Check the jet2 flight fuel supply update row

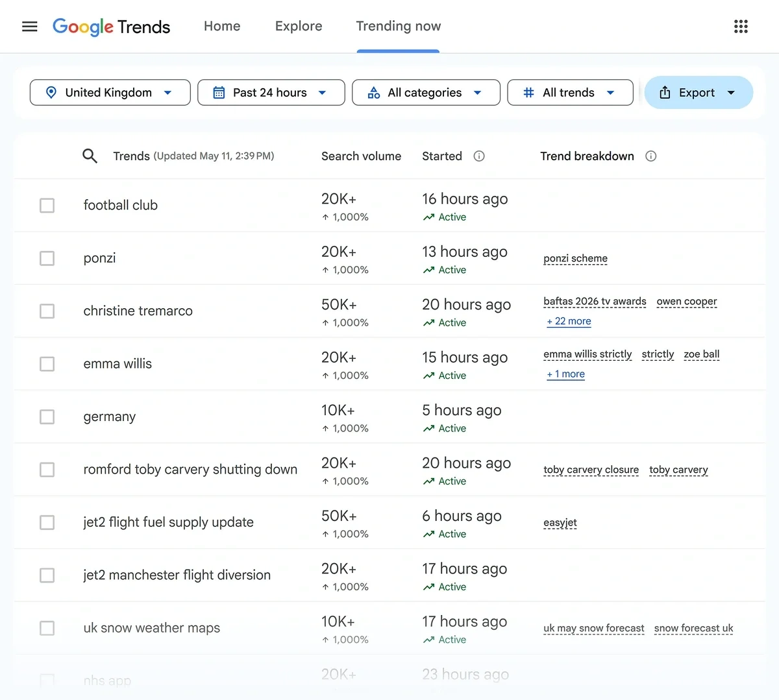[47, 522]
